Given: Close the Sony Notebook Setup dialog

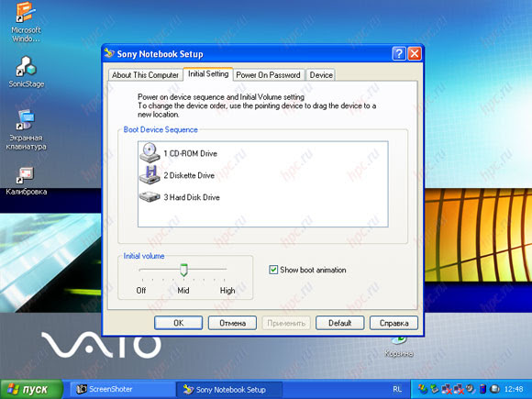Looking at the screenshot, I should point(415,53).
